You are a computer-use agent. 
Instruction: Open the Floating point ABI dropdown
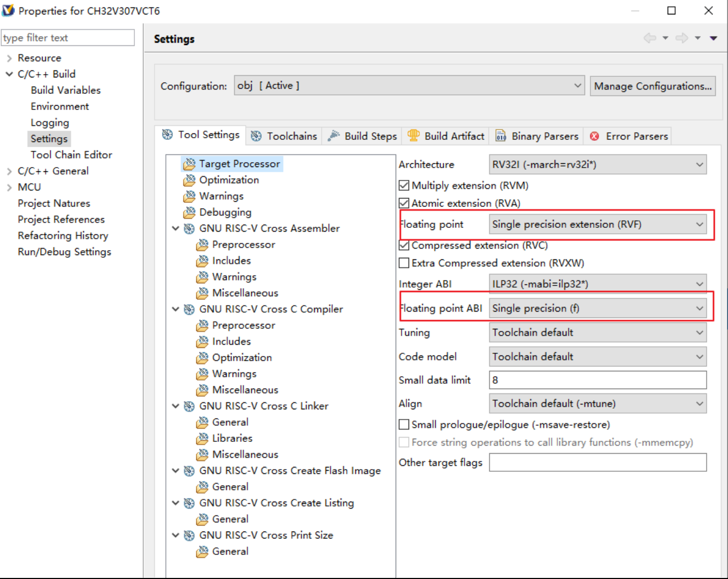(x=598, y=308)
